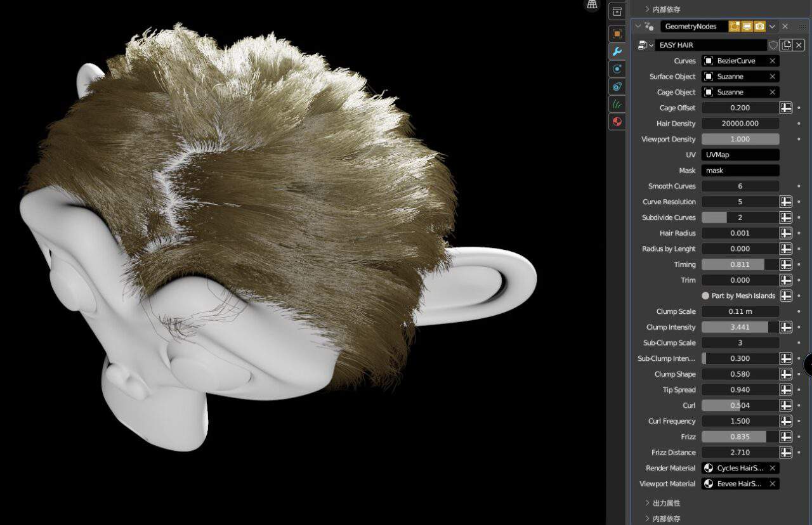
Task: Click the animate dot for Sub-Clump Scale
Action: (799, 343)
